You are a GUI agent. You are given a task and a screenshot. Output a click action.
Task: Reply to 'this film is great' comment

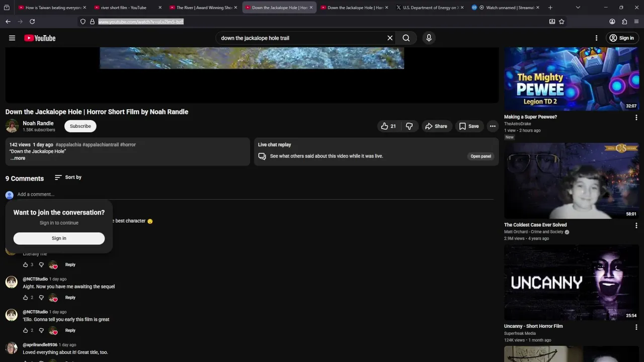click(70, 330)
